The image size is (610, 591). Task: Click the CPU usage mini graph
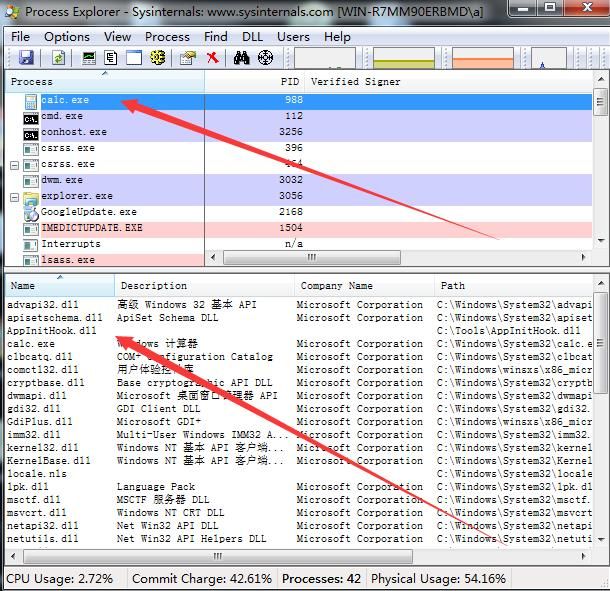(325, 58)
